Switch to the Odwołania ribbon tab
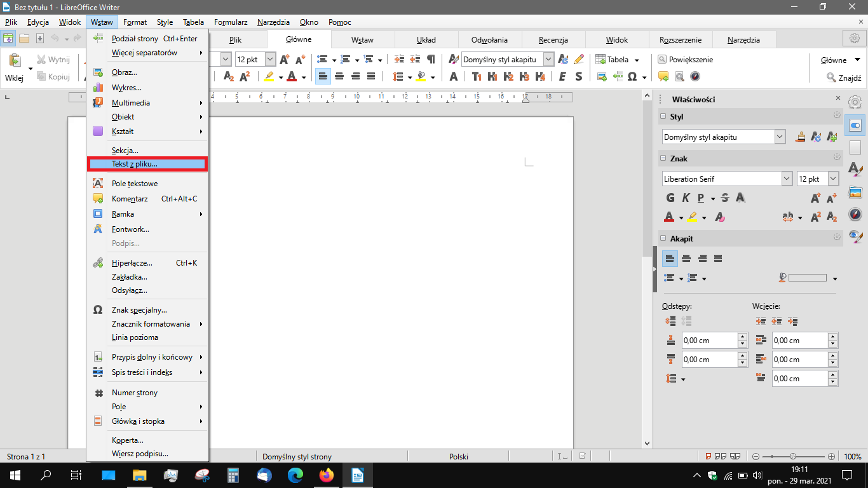 coord(490,39)
